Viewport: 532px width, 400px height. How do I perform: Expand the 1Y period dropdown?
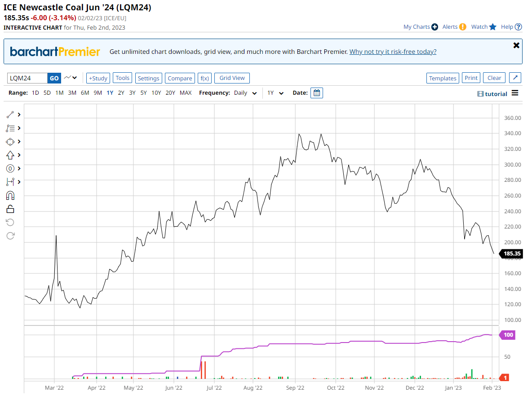(275, 93)
